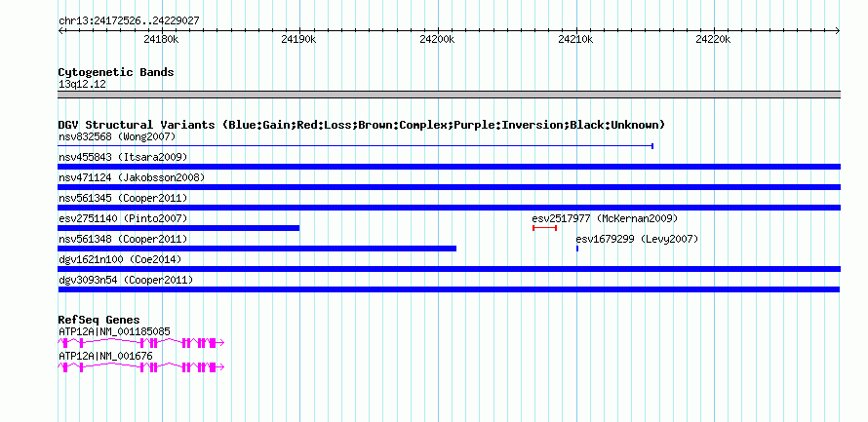Viewport: 868px width, 422px height.
Task: Click the 24190k ruler tick label
Action: pyautogui.click(x=299, y=39)
